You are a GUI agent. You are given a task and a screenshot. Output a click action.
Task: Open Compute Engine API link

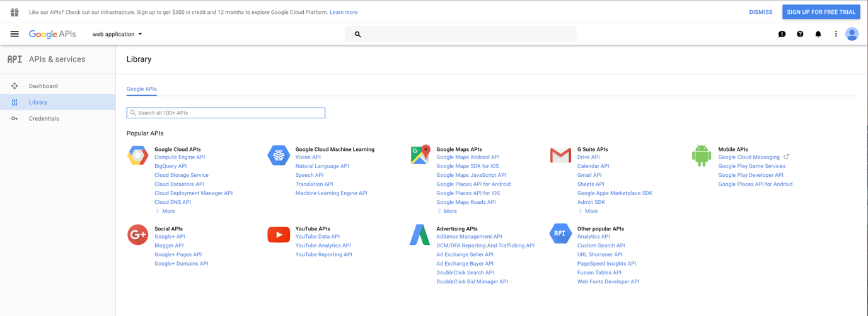coord(180,157)
